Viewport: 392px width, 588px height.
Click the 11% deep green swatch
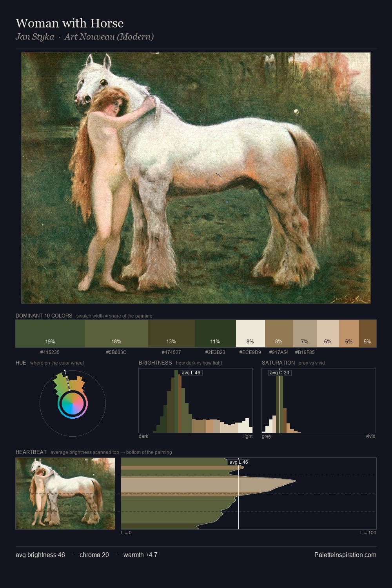pyautogui.click(x=215, y=334)
